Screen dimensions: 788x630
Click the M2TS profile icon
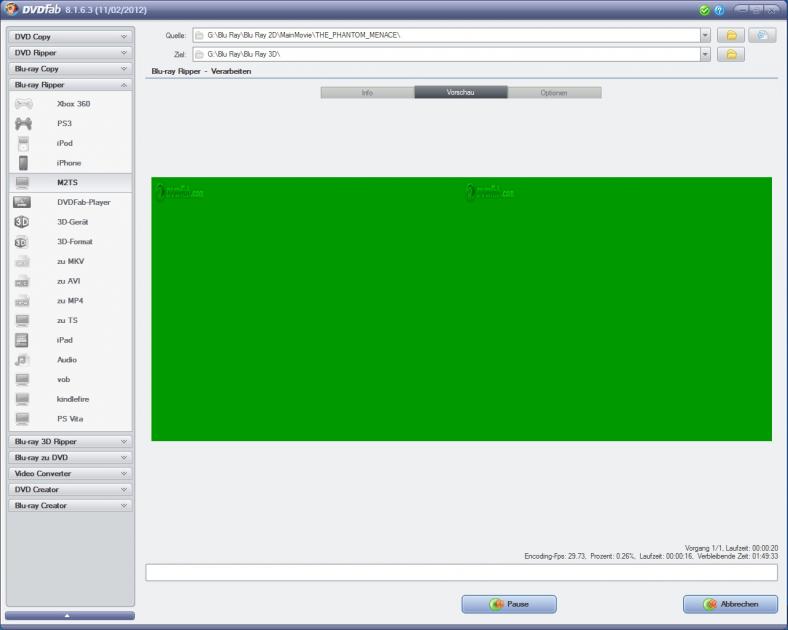22,182
